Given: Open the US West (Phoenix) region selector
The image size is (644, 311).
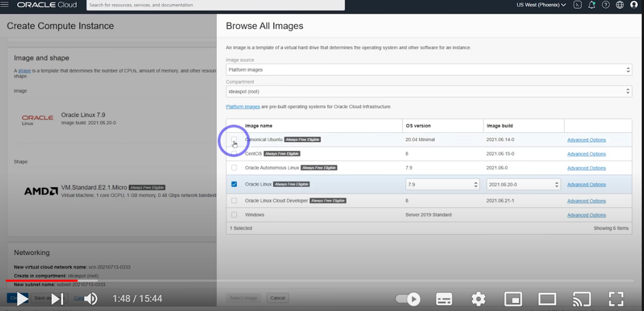Looking at the screenshot, I should pyautogui.click(x=541, y=5).
